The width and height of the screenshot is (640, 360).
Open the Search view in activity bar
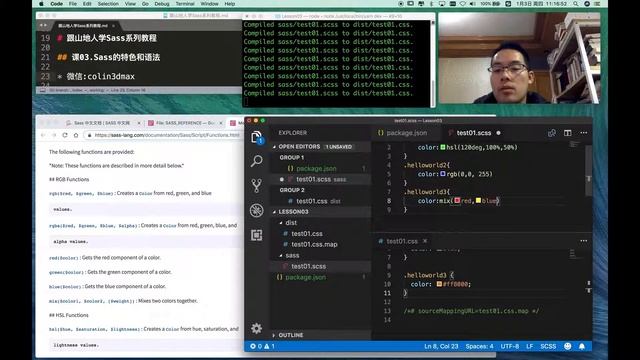[x=256, y=161]
